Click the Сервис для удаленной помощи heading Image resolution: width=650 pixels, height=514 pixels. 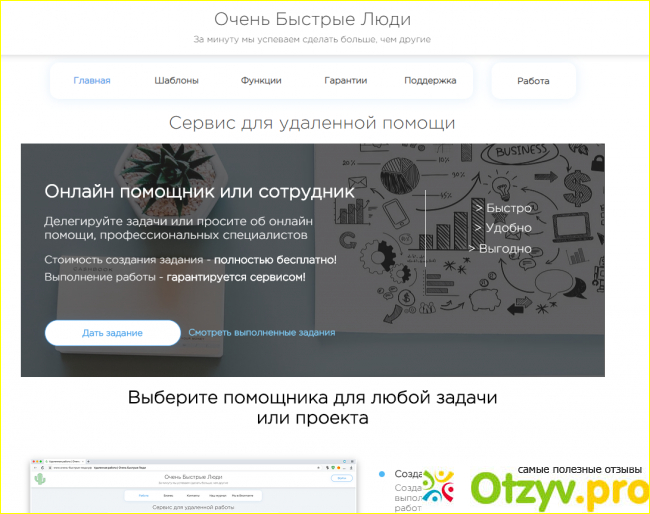(x=312, y=123)
